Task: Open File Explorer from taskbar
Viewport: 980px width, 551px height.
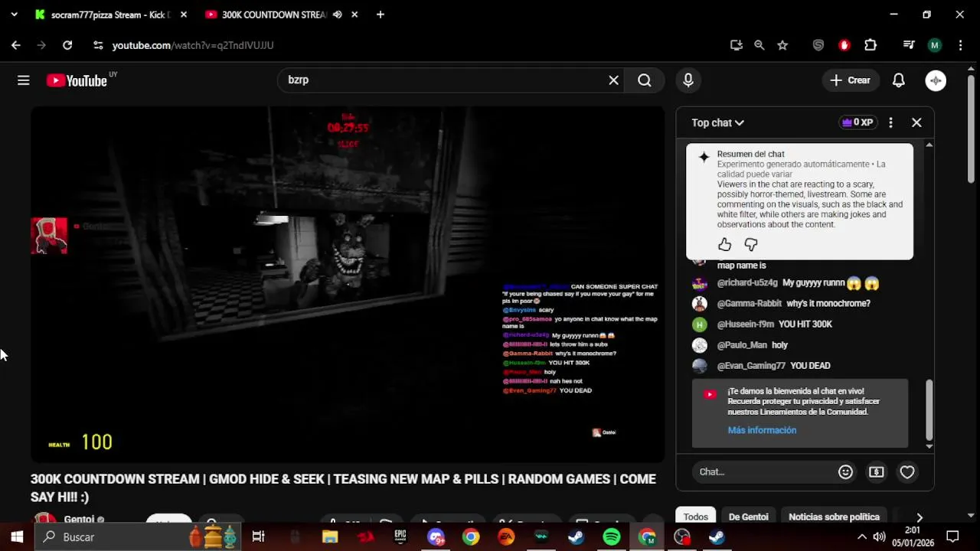Action: point(330,537)
